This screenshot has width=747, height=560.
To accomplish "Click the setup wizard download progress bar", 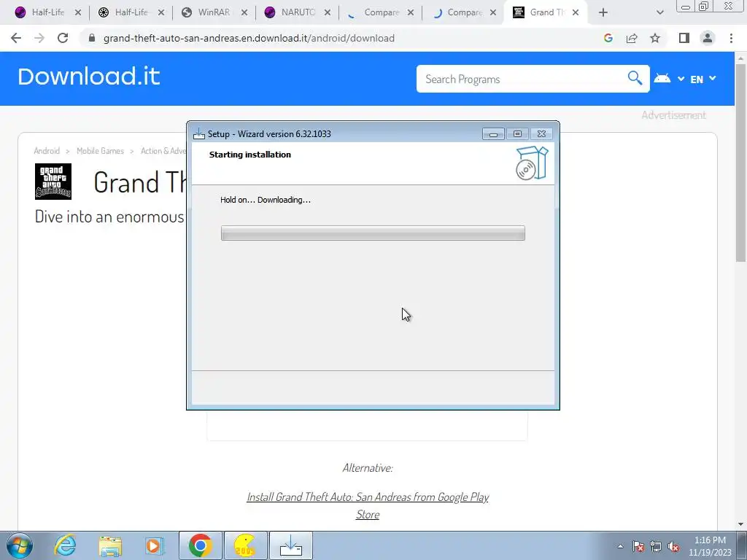I will [x=373, y=233].
